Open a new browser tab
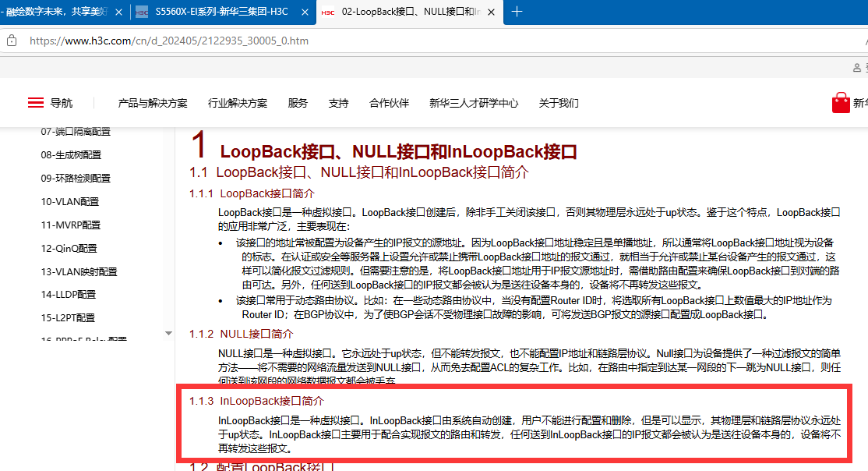 (517, 12)
